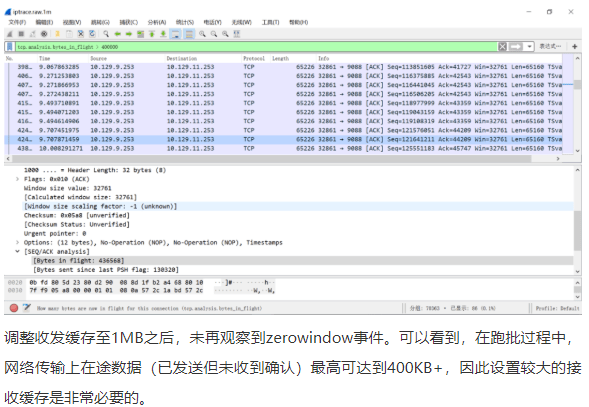Open the 视图(V) menu
589x407 pixels.
point(72,23)
